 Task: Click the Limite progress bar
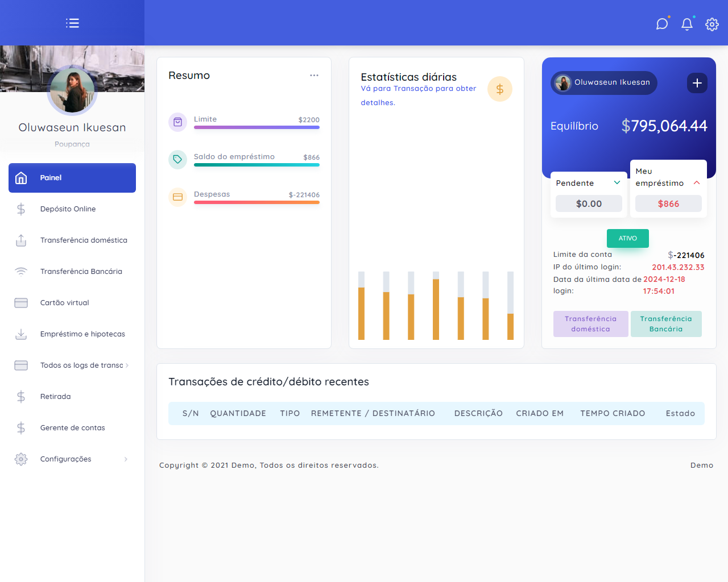pyautogui.click(x=257, y=127)
